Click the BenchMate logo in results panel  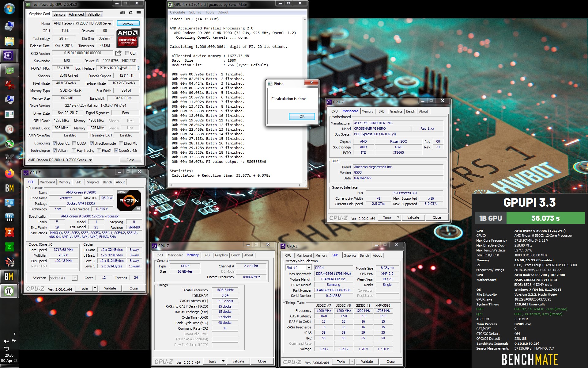pos(530,359)
